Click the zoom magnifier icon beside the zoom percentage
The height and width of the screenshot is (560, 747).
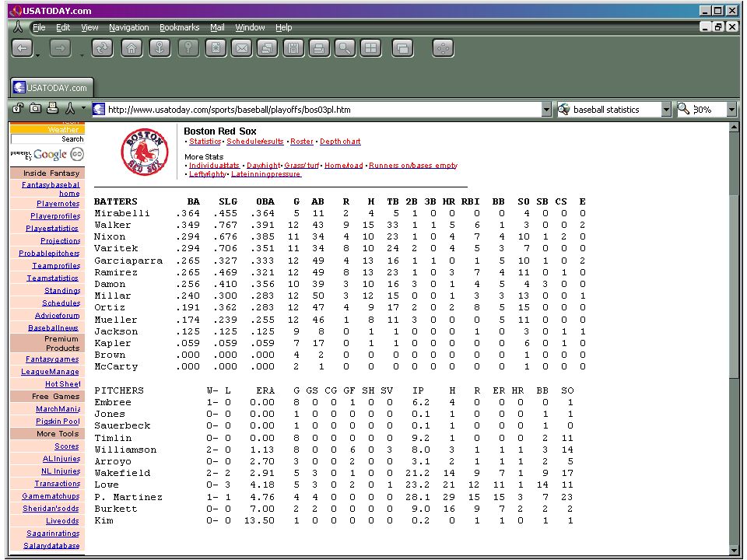tap(684, 109)
